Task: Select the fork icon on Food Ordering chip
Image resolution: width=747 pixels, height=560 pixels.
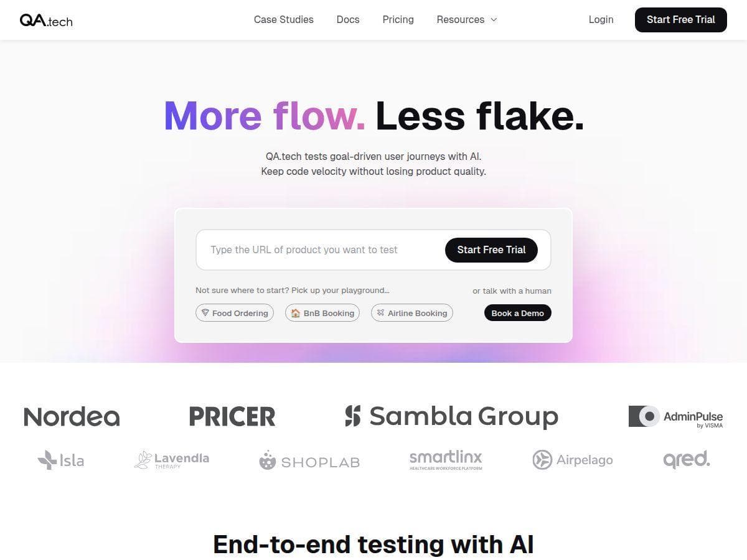Action: [205, 313]
